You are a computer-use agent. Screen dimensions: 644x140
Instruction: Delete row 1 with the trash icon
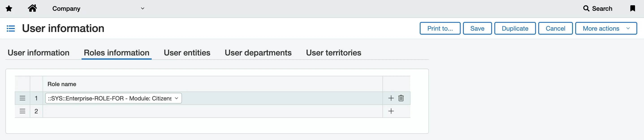401,98
